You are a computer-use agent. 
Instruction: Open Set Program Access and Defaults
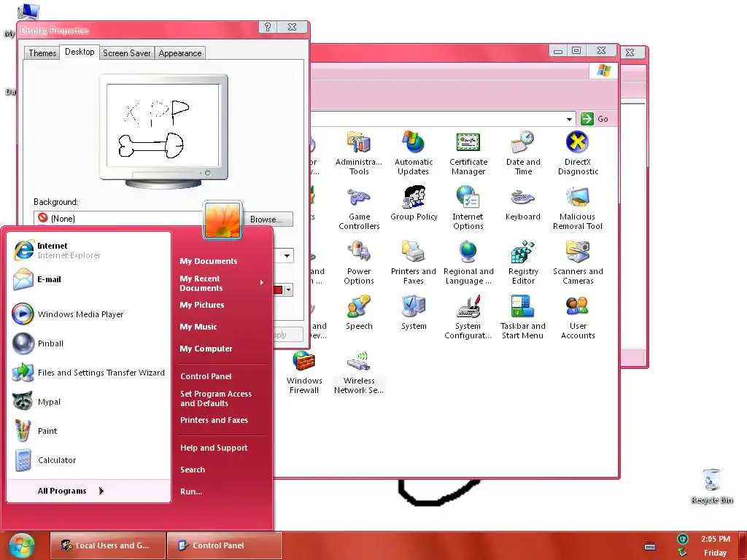coord(216,399)
